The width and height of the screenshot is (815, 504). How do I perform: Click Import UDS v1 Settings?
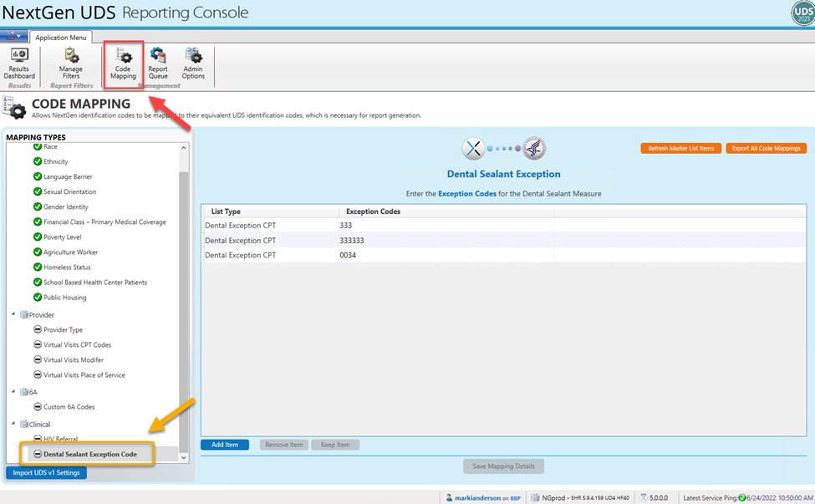click(46, 473)
